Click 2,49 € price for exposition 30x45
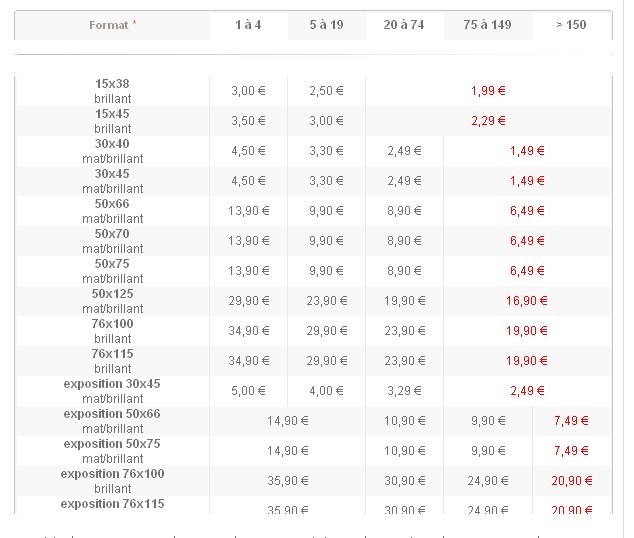 (x=527, y=391)
